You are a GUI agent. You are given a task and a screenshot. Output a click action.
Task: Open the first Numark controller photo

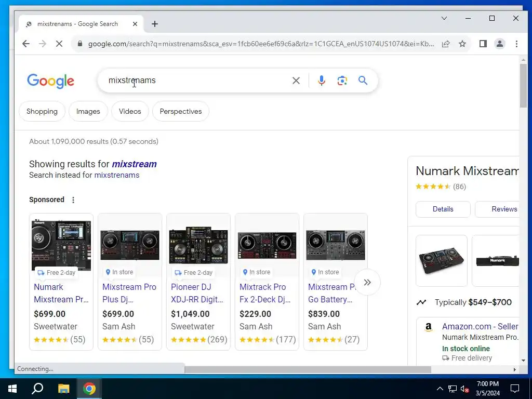tap(442, 261)
